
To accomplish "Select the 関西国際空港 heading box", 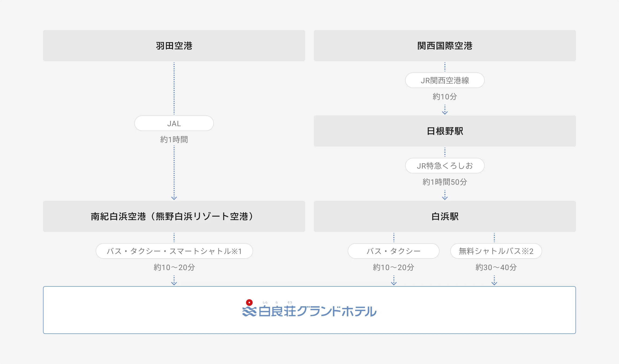I will [445, 46].
